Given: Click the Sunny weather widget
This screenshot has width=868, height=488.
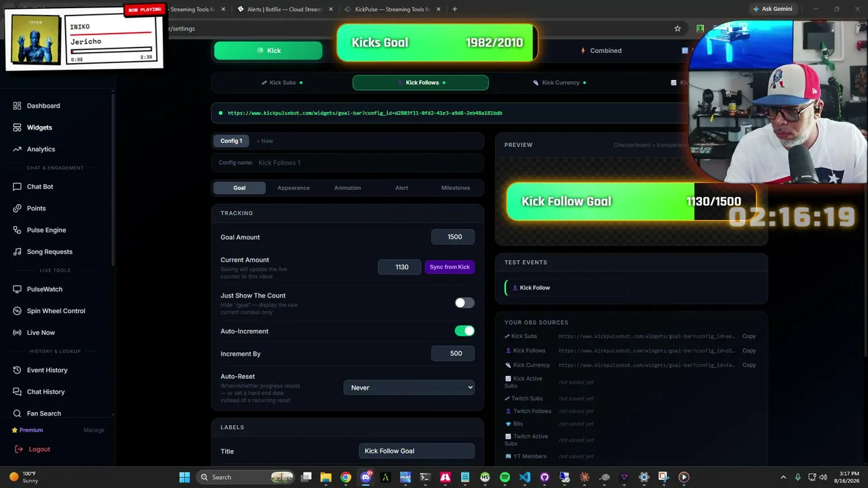Looking at the screenshot, I should tap(23, 477).
